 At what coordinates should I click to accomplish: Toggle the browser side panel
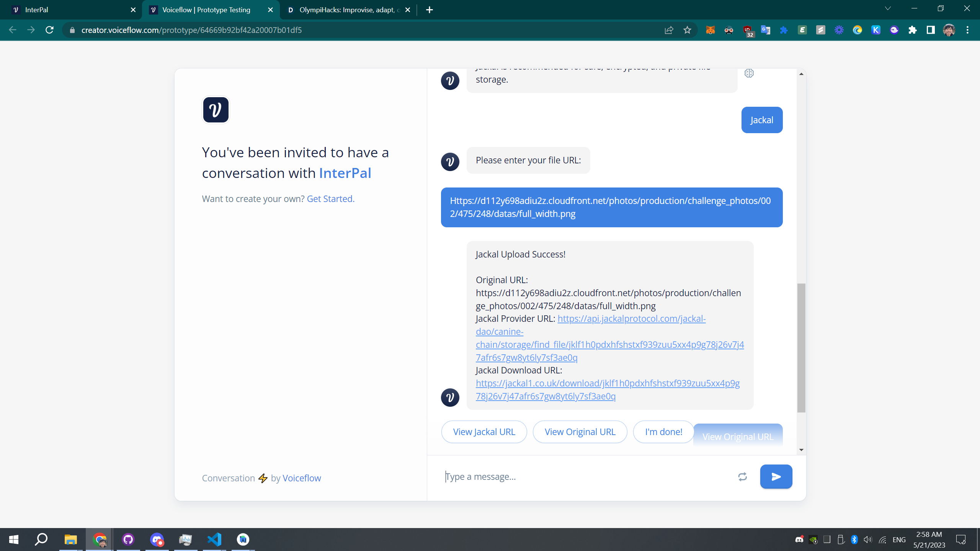[931, 30]
